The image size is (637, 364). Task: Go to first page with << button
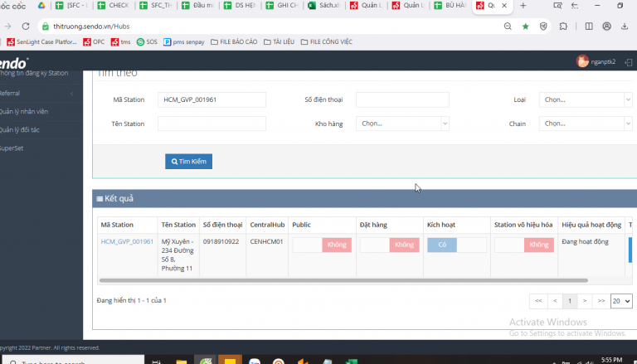point(538,301)
